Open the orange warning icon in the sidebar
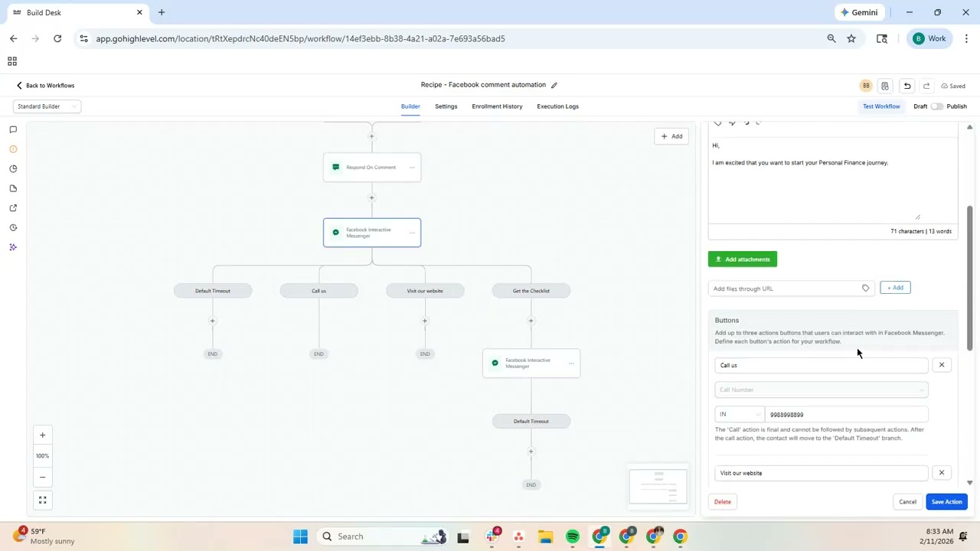The height and width of the screenshot is (551, 980). tap(13, 149)
